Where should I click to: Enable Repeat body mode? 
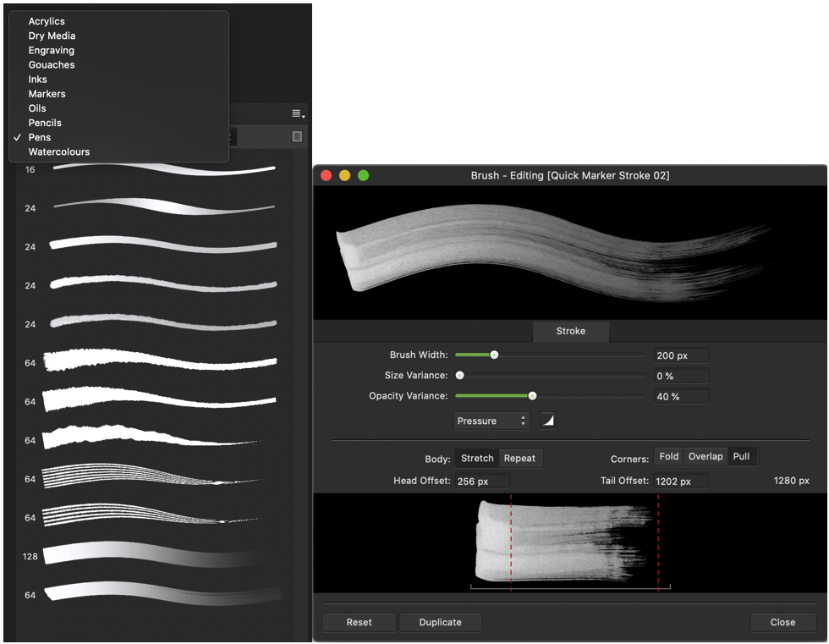(x=519, y=458)
